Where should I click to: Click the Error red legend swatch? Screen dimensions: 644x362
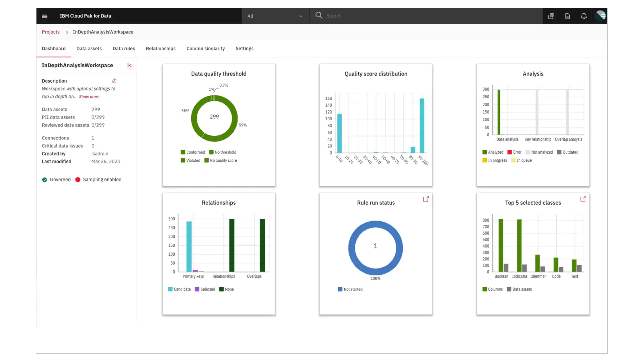pyautogui.click(x=509, y=152)
